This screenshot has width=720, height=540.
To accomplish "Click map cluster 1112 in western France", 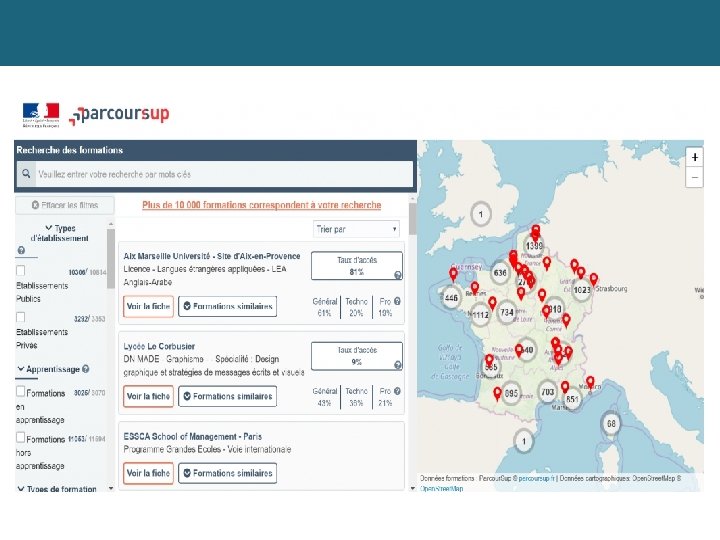I will coord(481,315).
